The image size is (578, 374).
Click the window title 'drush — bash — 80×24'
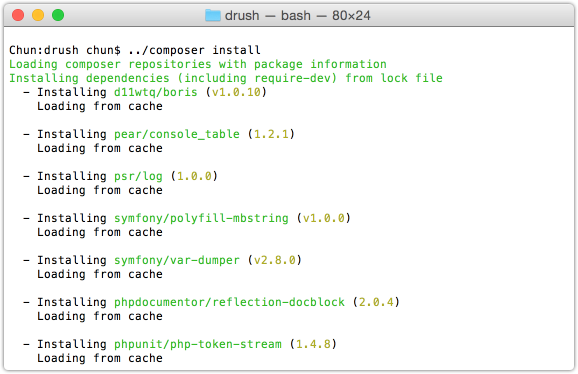(x=297, y=15)
